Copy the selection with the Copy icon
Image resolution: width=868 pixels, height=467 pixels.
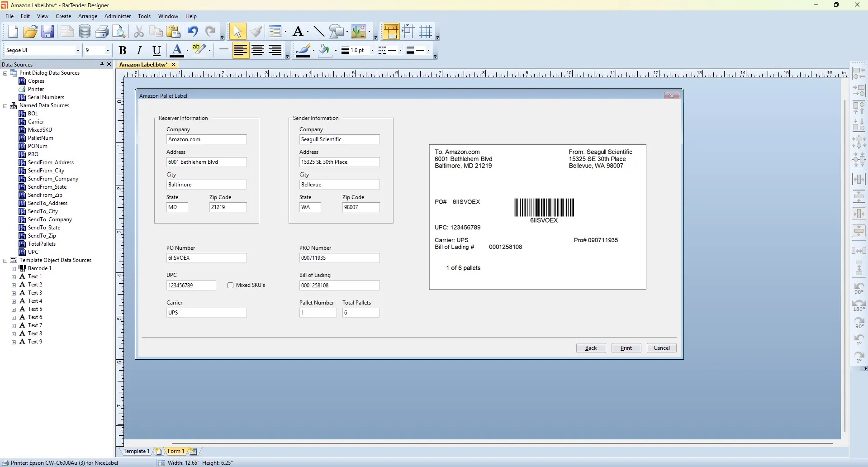(156, 31)
